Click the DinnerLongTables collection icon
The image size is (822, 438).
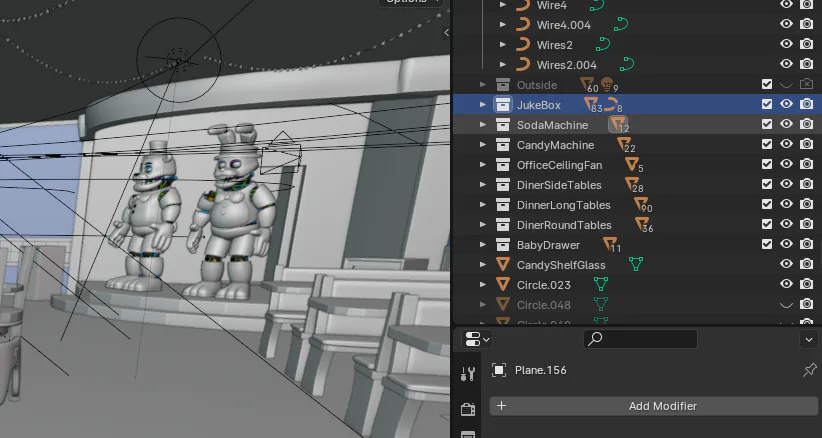coord(503,204)
